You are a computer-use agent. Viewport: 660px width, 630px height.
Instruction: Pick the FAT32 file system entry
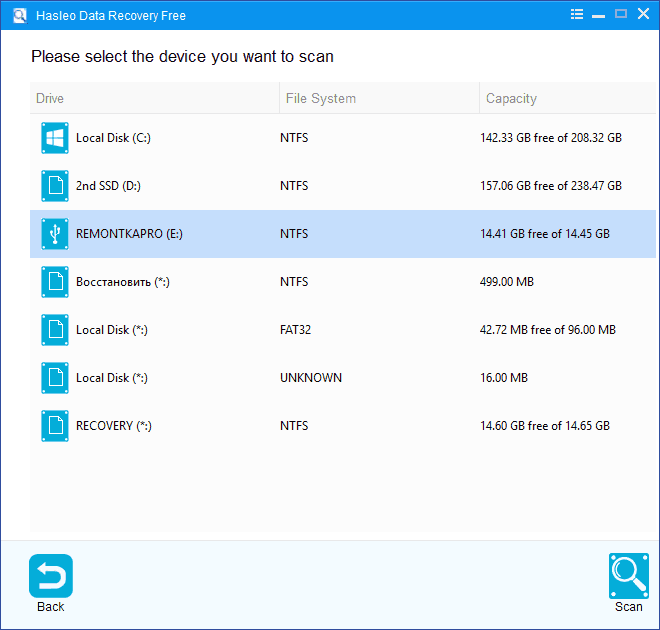click(x=296, y=330)
